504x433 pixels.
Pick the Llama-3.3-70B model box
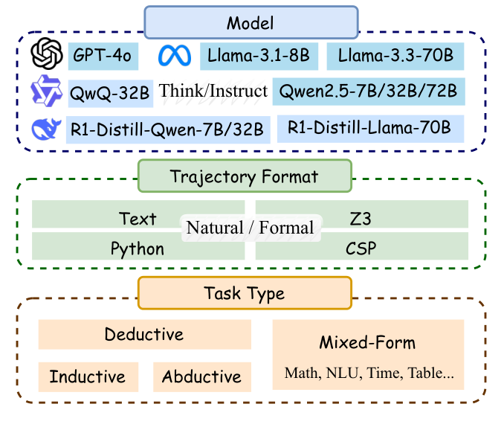pyautogui.click(x=395, y=56)
